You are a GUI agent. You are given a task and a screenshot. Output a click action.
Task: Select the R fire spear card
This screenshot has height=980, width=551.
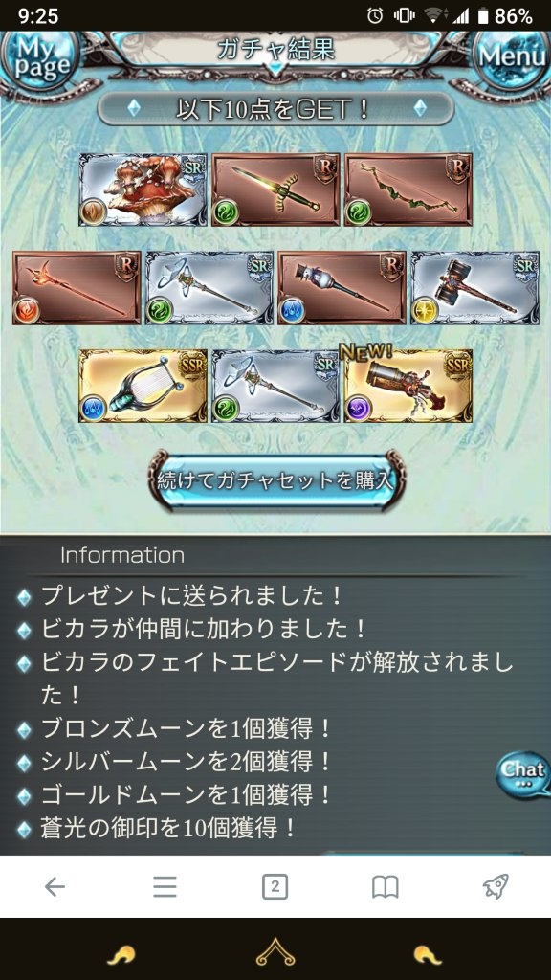(77, 287)
